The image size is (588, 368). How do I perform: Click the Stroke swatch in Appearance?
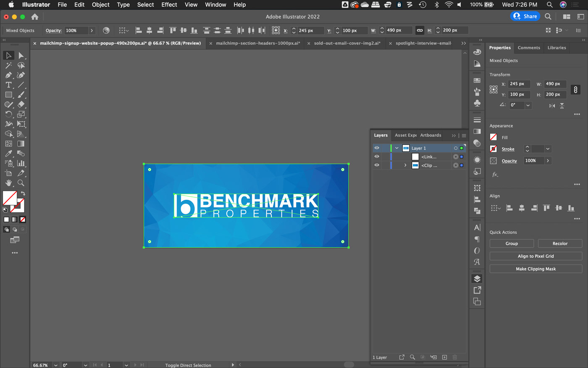tap(493, 149)
